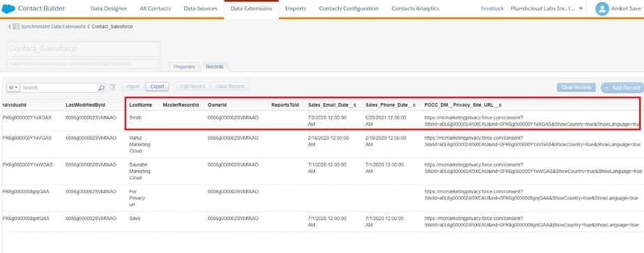Click the Synchronized Data Extensions breadcrumb
The height and width of the screenshot is (253, 644).
[54, 26]
